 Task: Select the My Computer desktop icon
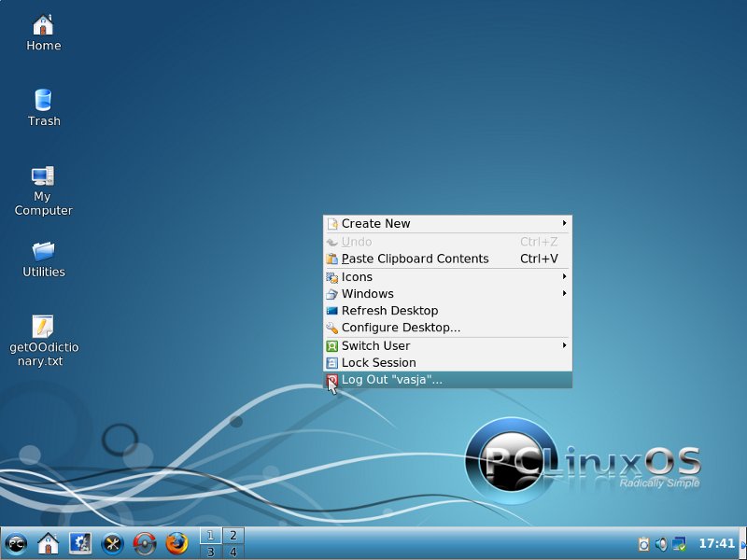(43, 177)
